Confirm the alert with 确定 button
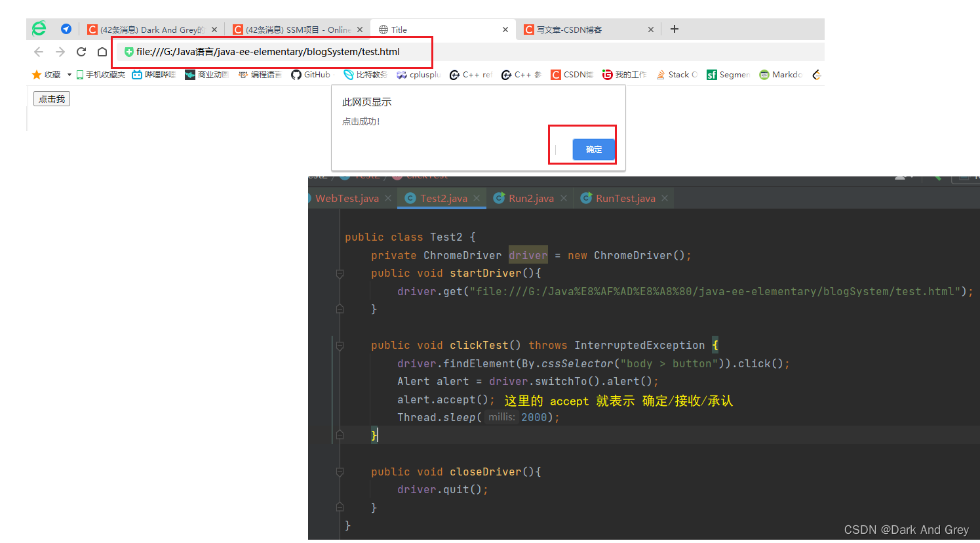The width and height of the screenshot is (980, 543). 594,150
